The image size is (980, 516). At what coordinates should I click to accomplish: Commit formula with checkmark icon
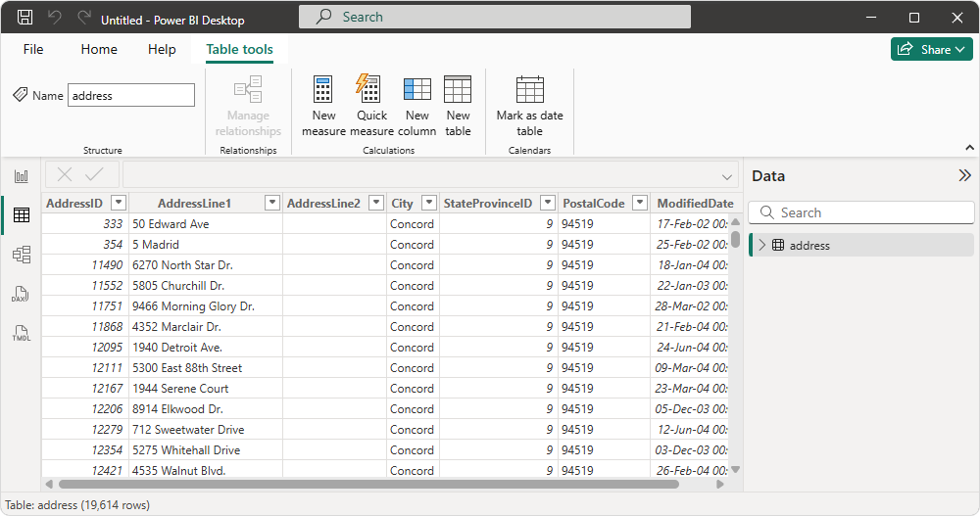click(94, 174)
